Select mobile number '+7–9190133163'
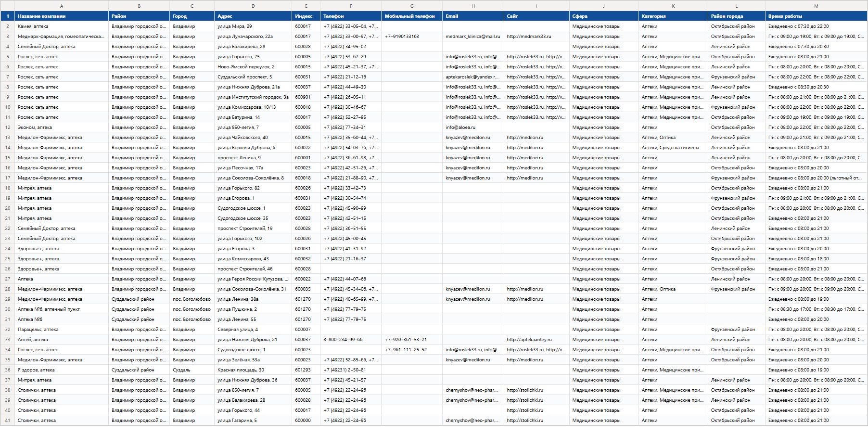 click(412, 37)
